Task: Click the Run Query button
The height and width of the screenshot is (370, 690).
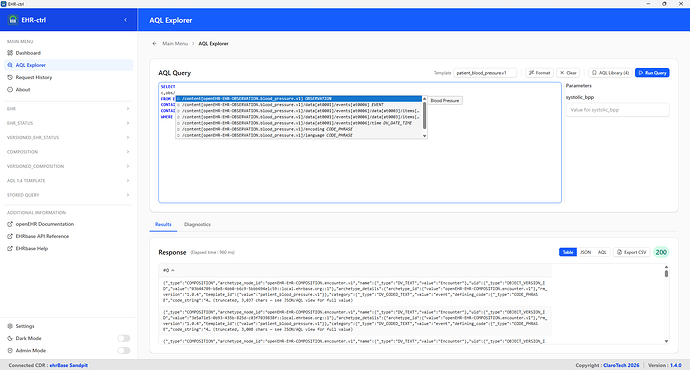Action: tap(652, 73)
